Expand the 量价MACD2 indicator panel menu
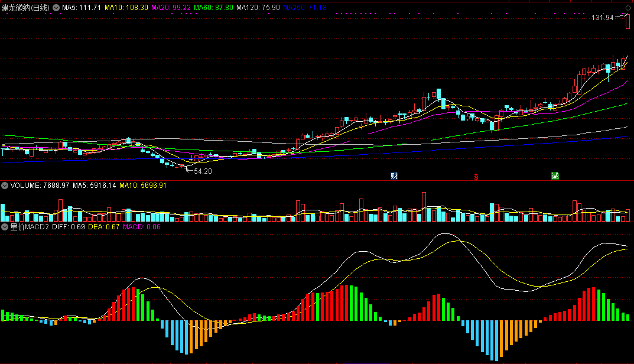 [5, 227]
